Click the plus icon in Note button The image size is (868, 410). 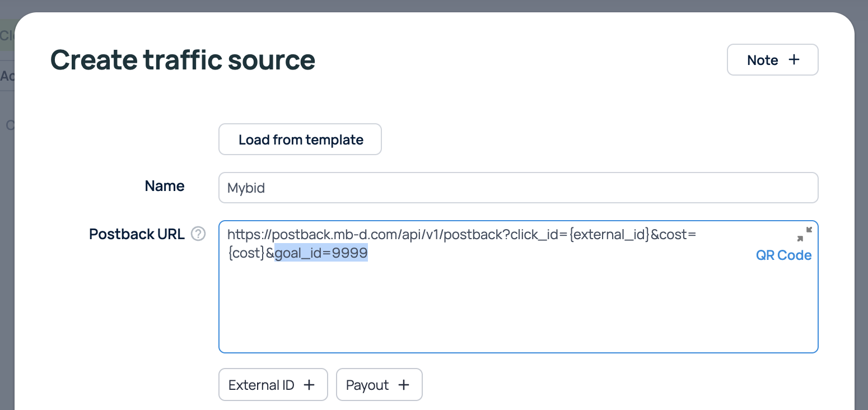click(794, 60)
